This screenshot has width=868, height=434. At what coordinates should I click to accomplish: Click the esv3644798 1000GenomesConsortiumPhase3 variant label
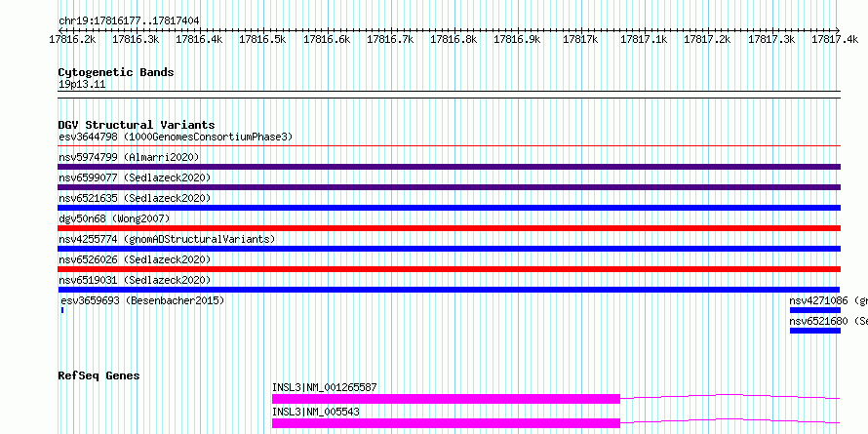coord(176,137)
